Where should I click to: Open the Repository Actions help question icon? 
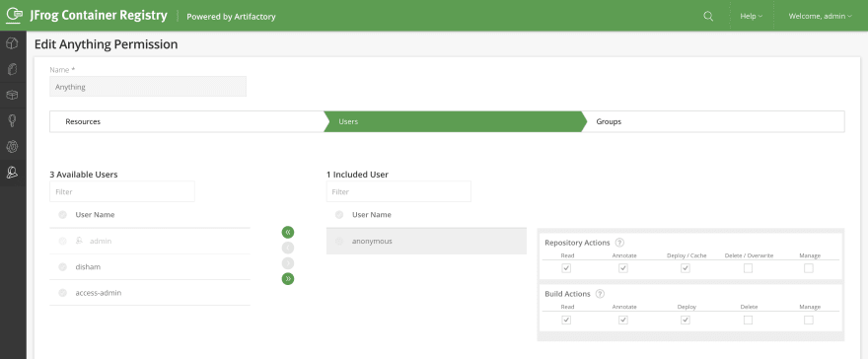pos(619,243)
